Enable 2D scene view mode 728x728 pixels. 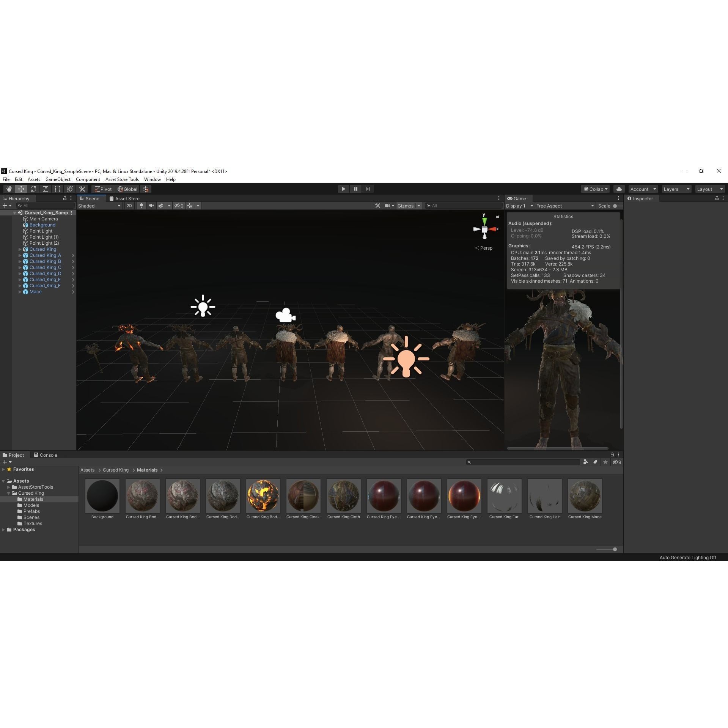pyautogui.click(x=129, y=205)
